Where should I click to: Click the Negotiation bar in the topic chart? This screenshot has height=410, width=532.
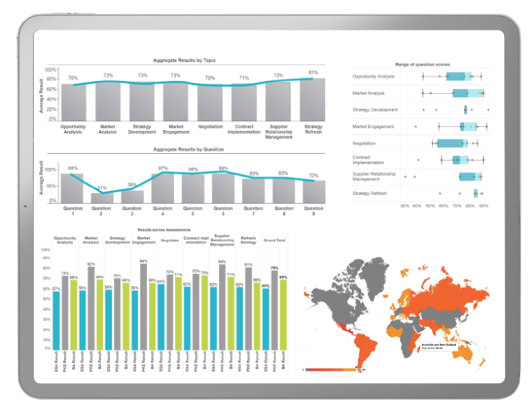point(210,103)
